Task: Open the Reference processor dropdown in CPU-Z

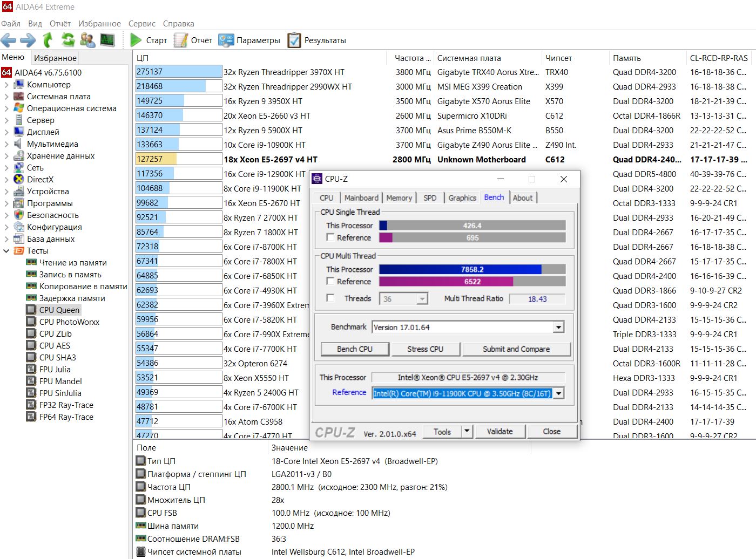Action: coord(558,393)
